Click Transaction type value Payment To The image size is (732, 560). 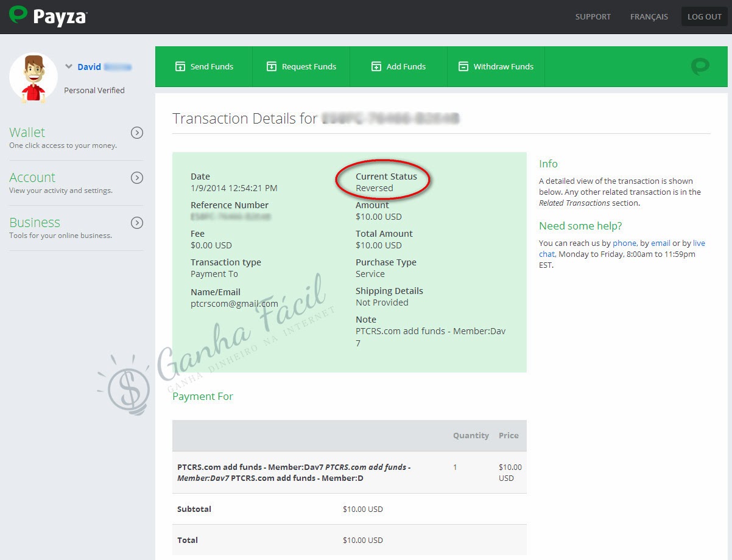(x=214, y=274)
